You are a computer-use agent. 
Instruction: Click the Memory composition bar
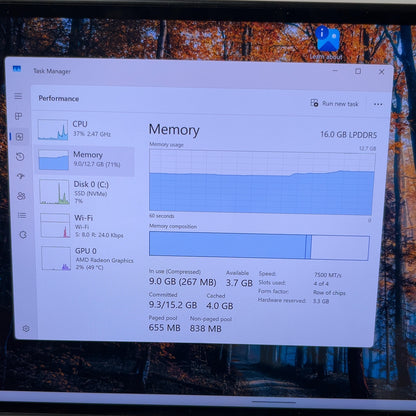[x=259, y=246]
